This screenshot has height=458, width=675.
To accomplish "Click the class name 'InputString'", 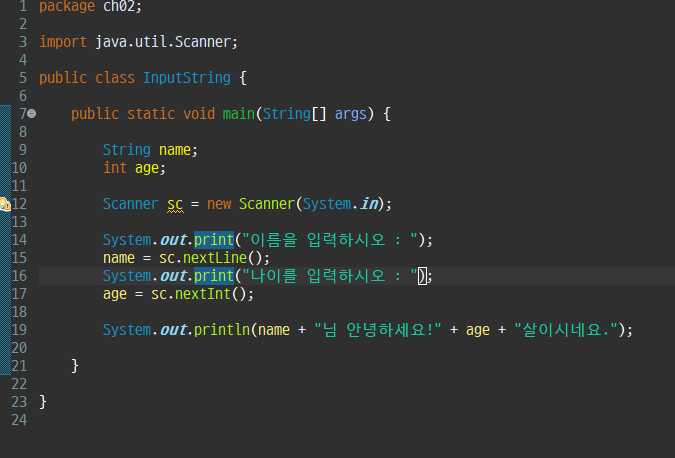I will click(187, 78).
